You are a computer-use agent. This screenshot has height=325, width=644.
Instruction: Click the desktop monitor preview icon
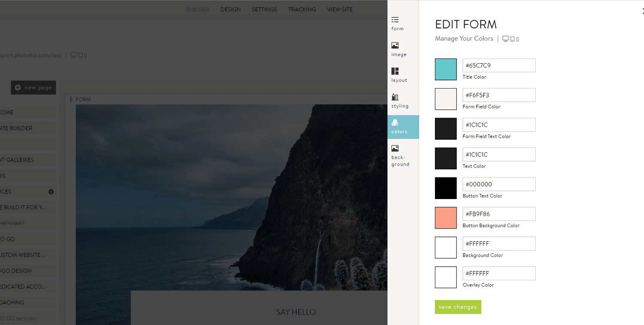point(505,38)
